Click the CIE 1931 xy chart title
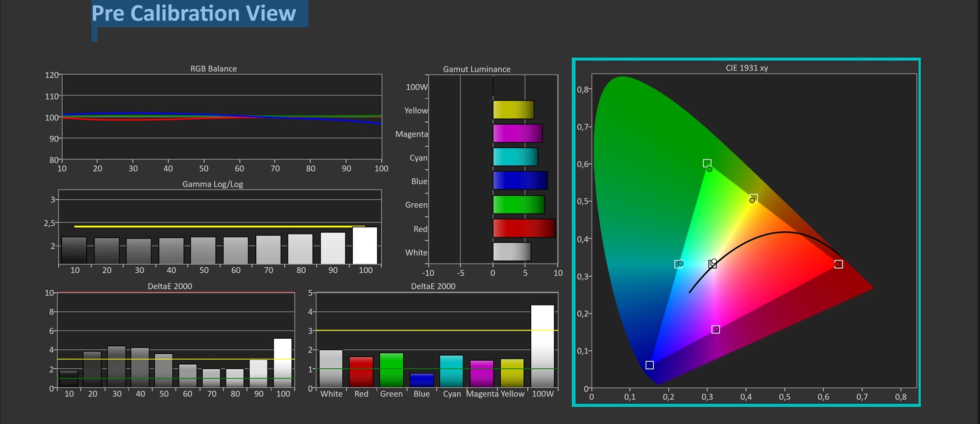 [746, 68]
